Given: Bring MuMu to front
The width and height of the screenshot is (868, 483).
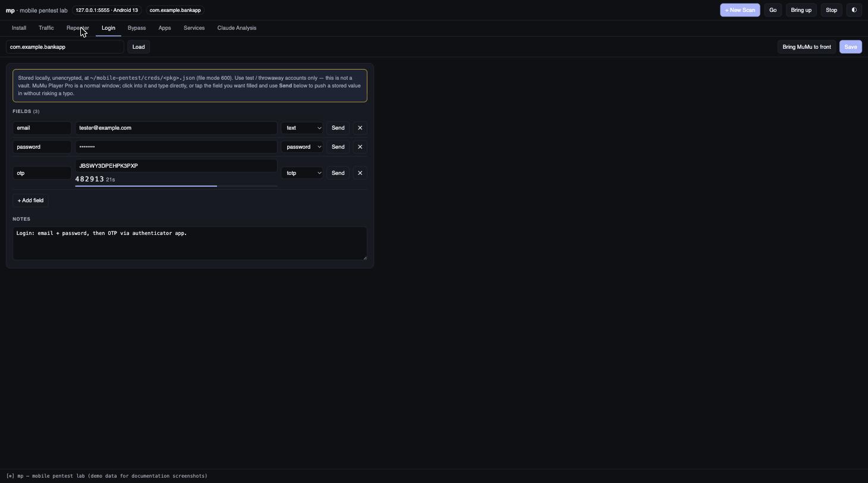Looking at the screenshot, I should pyautogui.click(x=807, y=47).
